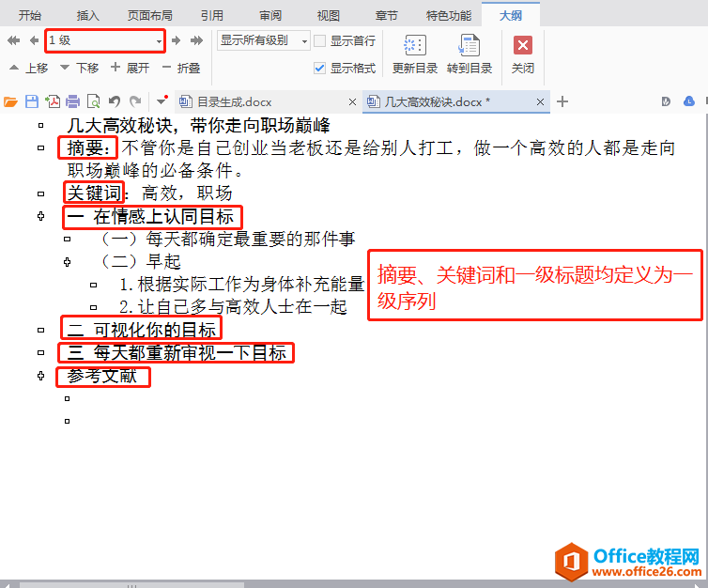708x588 pixels.
Task: Open the 页面布局 ribbon tab
Action: [x=150, y=16]
